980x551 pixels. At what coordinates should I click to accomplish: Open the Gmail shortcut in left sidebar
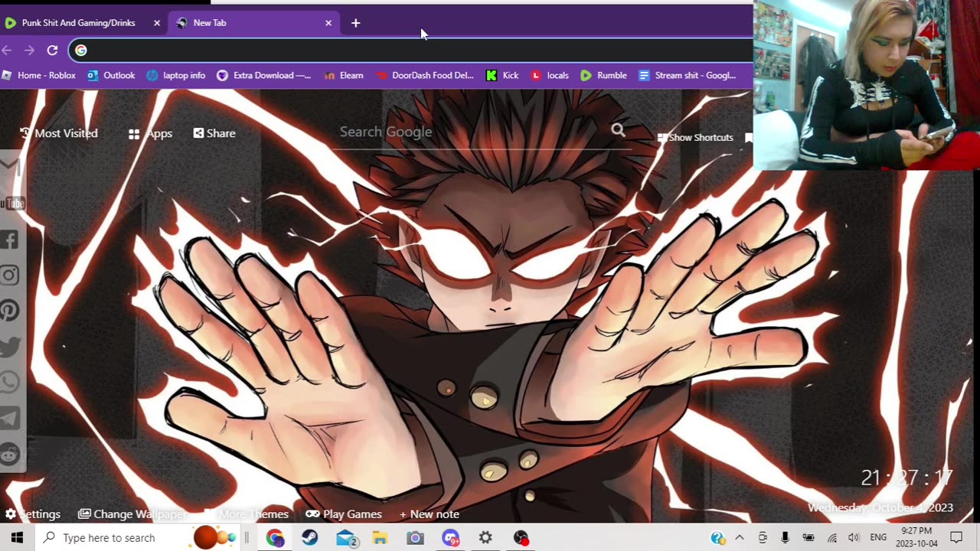8,165
